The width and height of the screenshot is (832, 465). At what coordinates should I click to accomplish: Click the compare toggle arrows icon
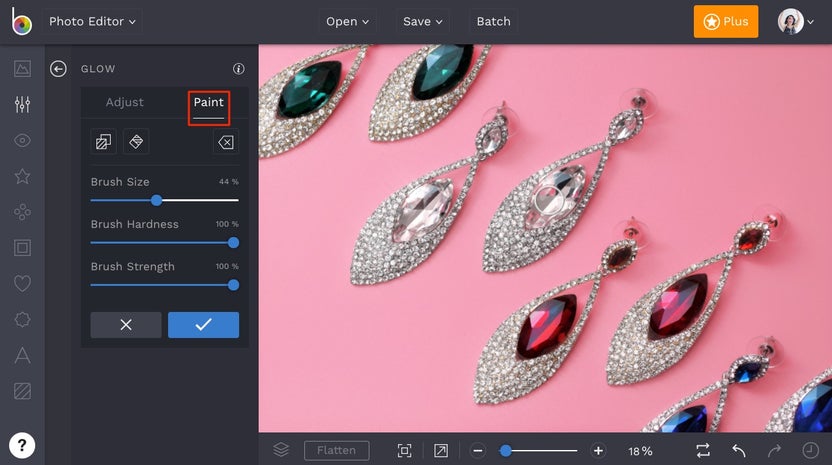point(703,451)
